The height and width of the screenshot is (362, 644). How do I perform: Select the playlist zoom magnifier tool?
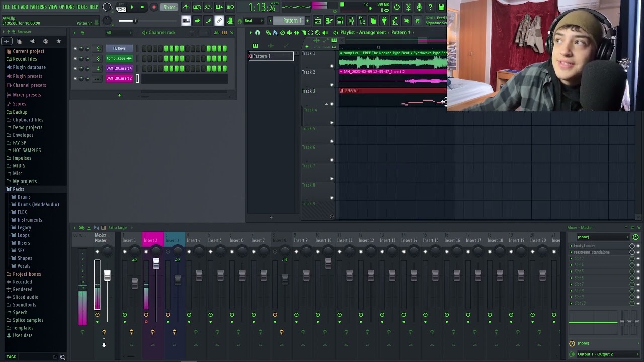[317, 33]
